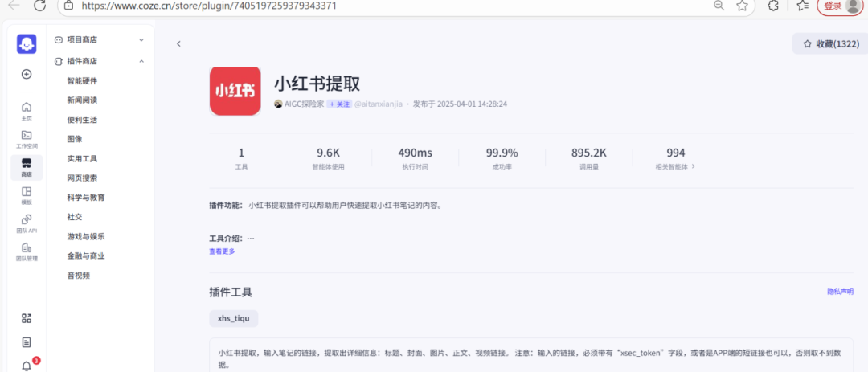Select the xhs_tiqu tool tag
The height and width of the screenshot is (372, 868).
tap(234, 318)
